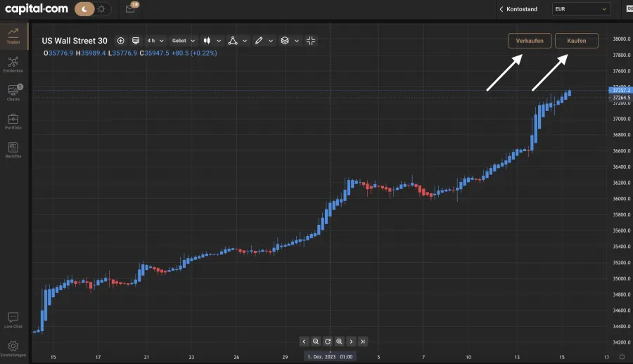
Task: Zoom out the chart with minus magnifier
Action: point(316,342)
